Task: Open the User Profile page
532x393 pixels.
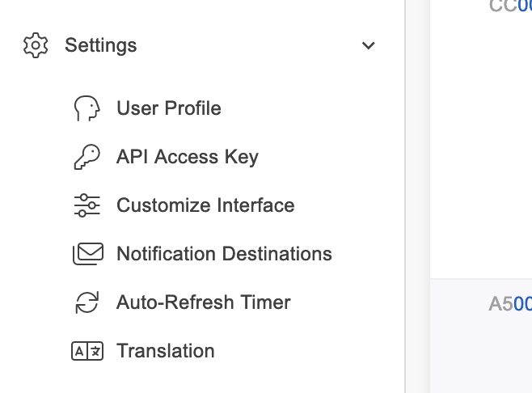Action: [x=169, y=108]
